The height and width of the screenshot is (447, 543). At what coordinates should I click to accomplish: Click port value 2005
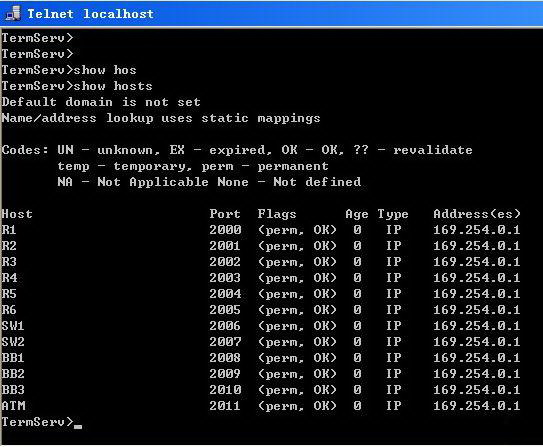pos(225,310)
